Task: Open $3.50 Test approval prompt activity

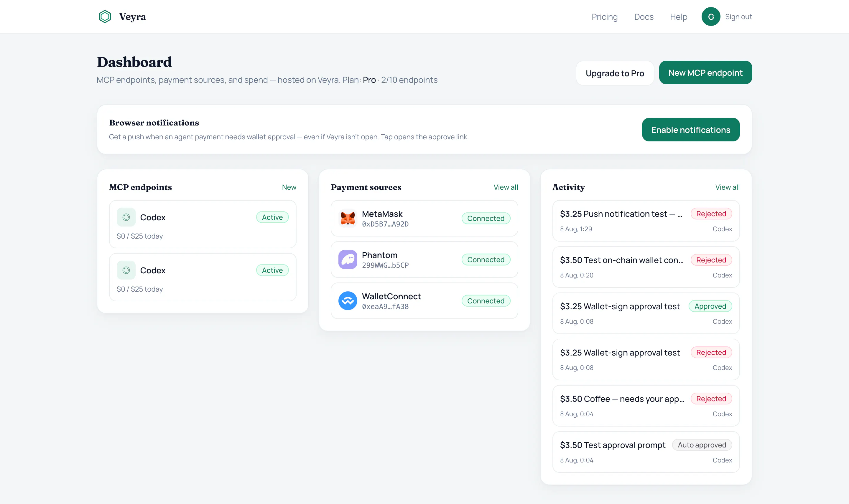Action: [x=646, y=452]
